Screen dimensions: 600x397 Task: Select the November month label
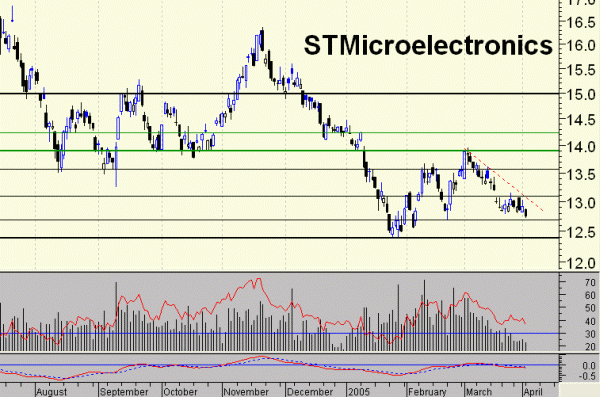click(246, 392)
